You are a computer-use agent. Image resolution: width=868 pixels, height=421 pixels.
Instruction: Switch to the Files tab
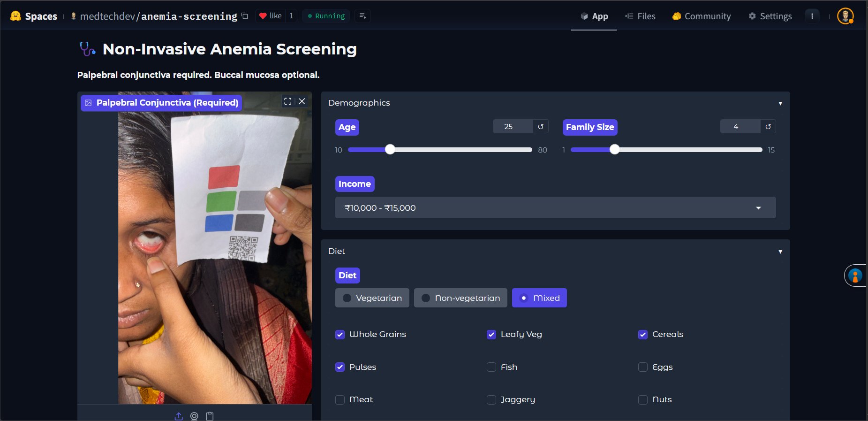point(640,16)
